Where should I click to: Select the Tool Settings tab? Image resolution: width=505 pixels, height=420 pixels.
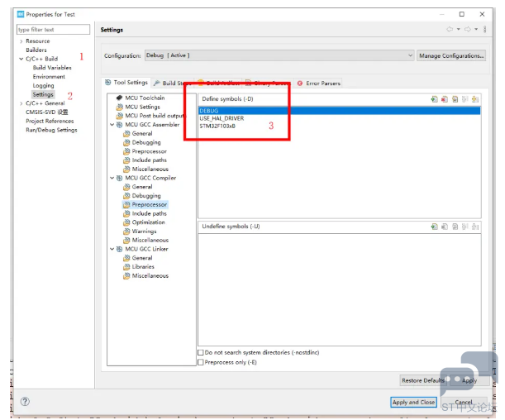point(127,83)
